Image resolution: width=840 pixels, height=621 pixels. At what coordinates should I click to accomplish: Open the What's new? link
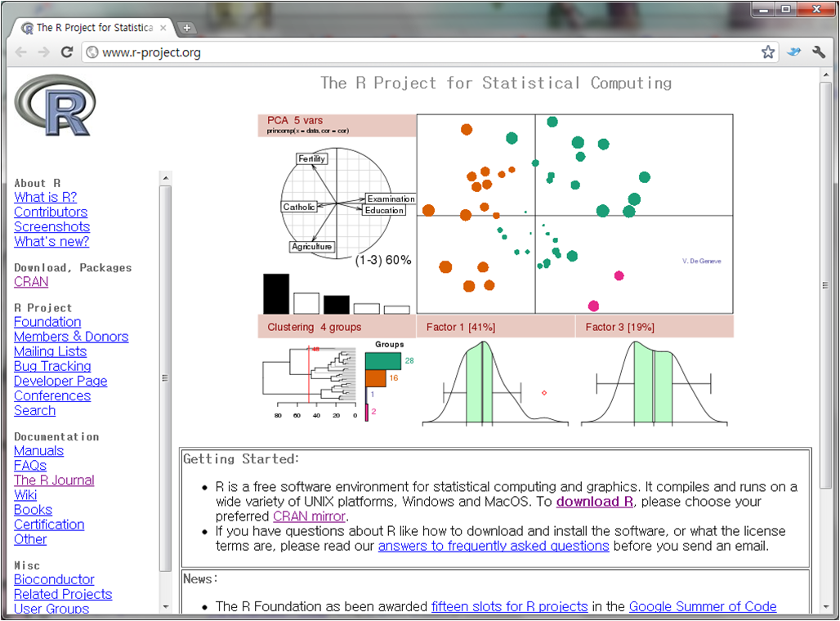[51, 242]
